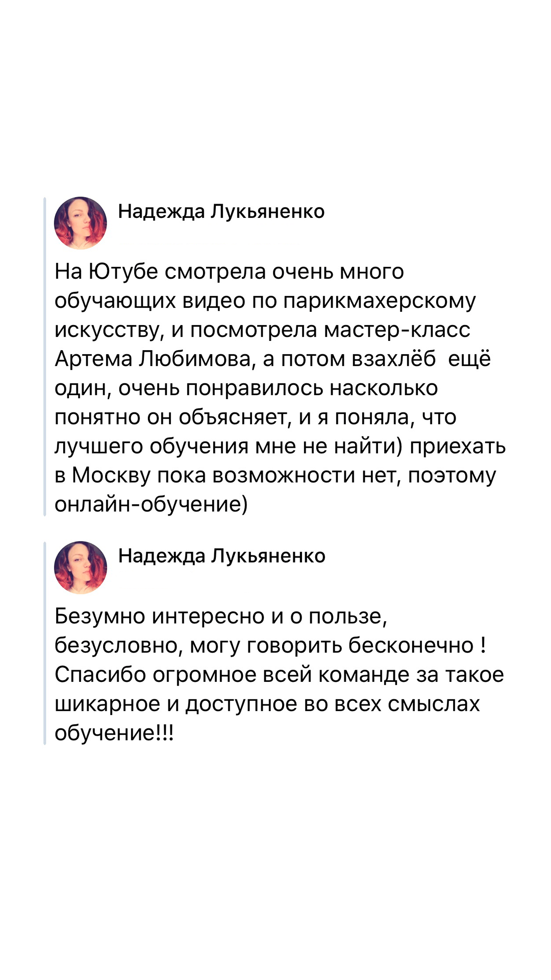Click the text 'онлайн-обучение)'

[151, 505]
